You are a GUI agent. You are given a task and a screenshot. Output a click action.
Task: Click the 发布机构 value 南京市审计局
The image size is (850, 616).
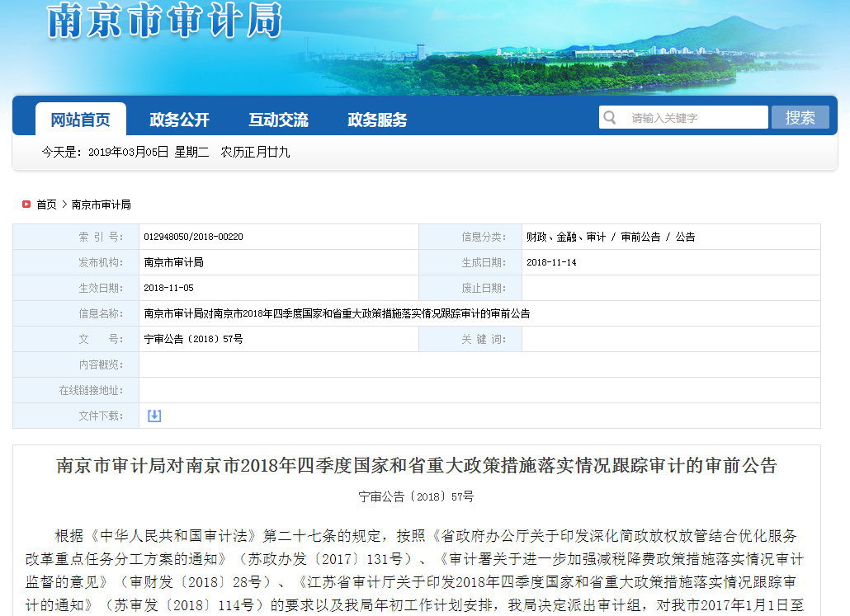173,262
